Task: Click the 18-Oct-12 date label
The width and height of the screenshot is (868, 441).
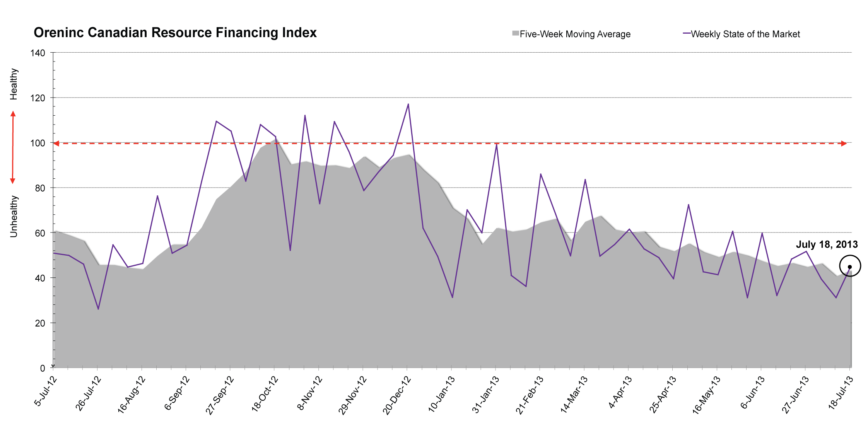Action: [265, 393]
